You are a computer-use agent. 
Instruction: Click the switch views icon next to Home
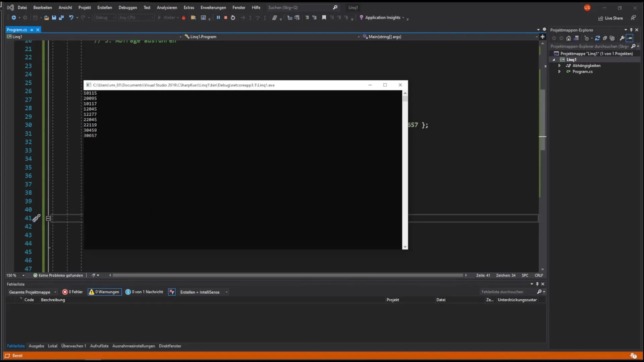coord(576,38)
